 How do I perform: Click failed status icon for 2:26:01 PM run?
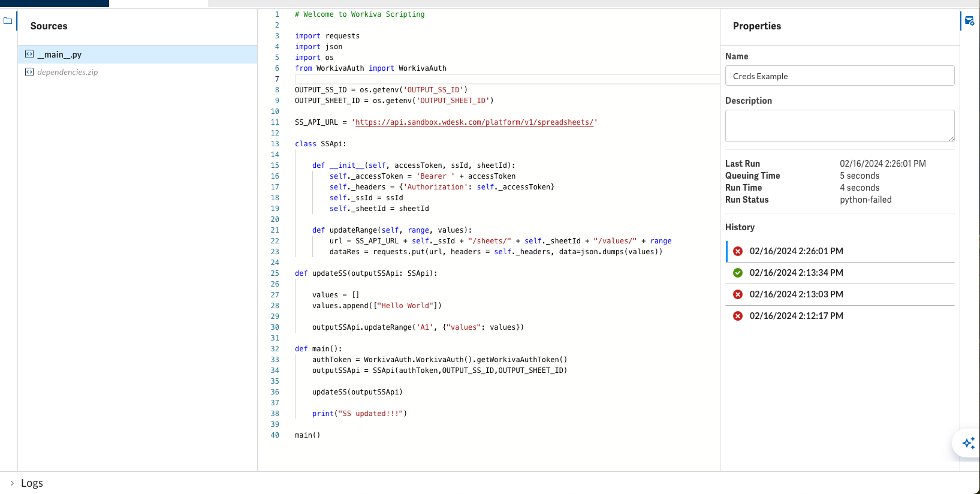coord(738,251)
